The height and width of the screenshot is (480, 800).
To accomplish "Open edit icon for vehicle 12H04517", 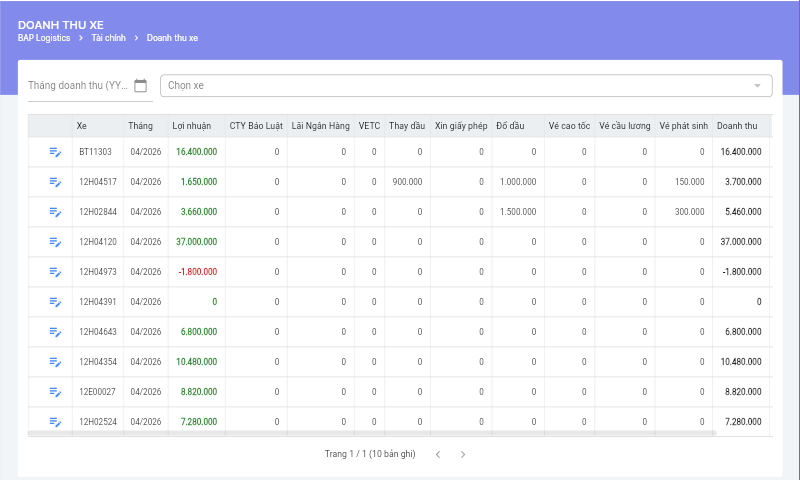I will tap(55, 182).
